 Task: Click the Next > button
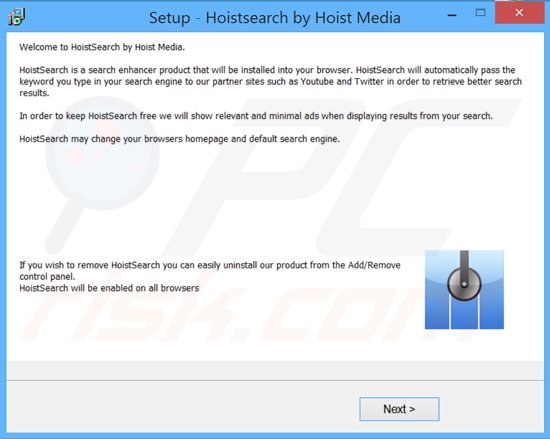(x=399, y=409)
